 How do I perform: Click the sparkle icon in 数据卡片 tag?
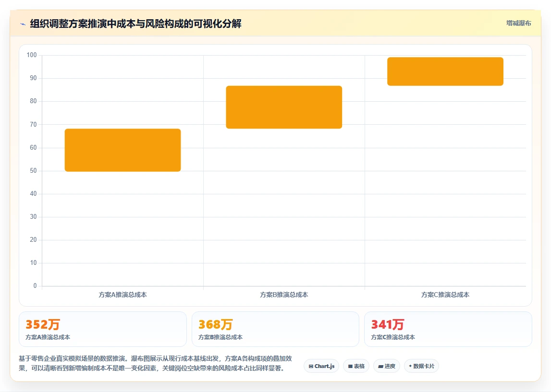click(410, 366)
